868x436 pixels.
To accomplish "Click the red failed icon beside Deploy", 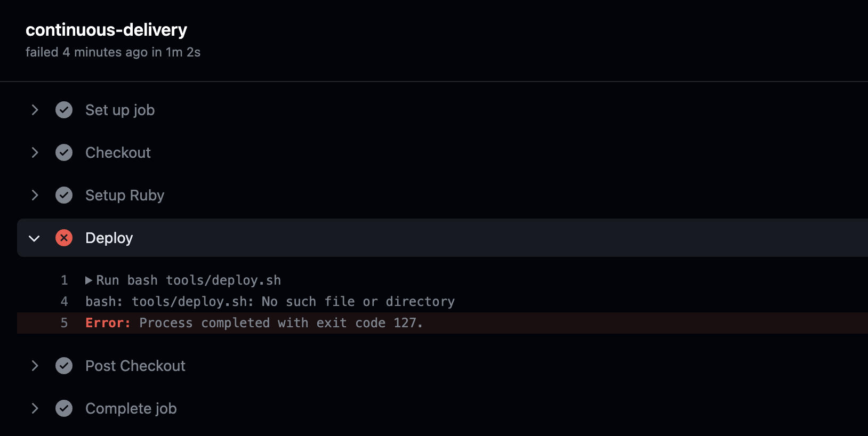I will point(64,238).
